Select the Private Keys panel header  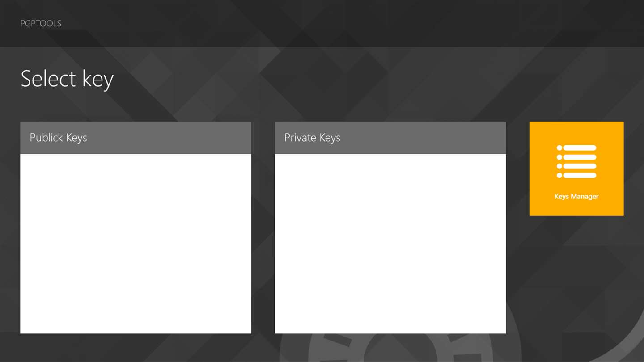coord(390,138)
